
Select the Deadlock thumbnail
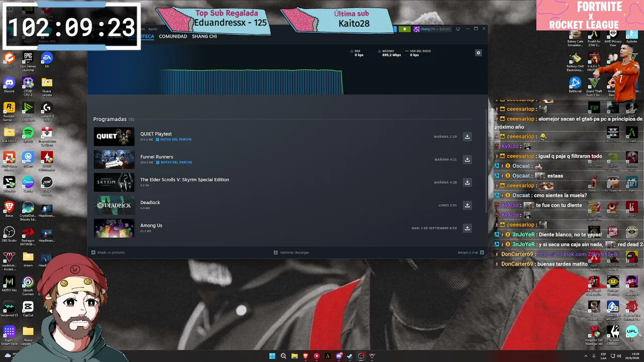pos(114,205)
